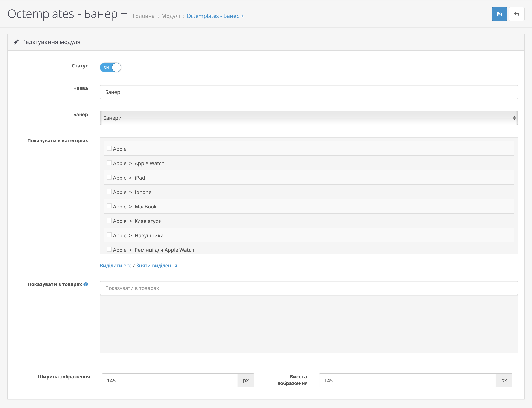
Task: Click the Зняти виділення link
Action: (x=157, y=265)
